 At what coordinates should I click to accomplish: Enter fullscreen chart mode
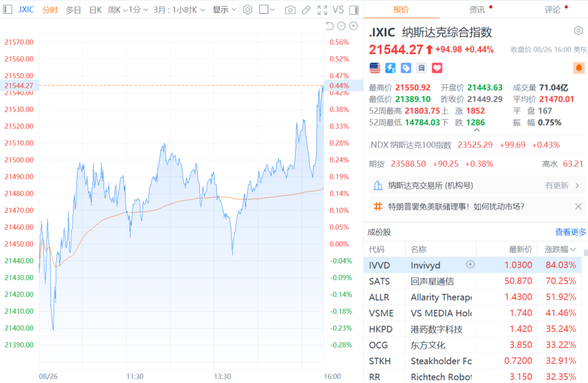tap(322, 10)
